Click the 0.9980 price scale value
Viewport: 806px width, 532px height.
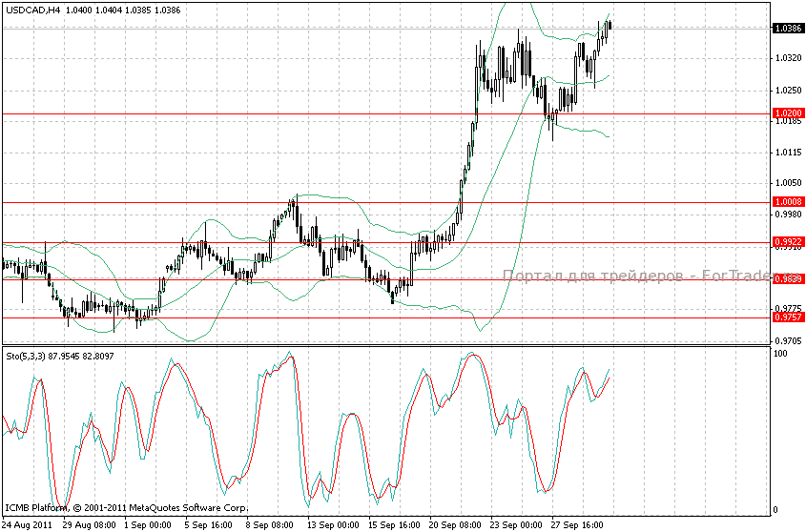(788, 215)
